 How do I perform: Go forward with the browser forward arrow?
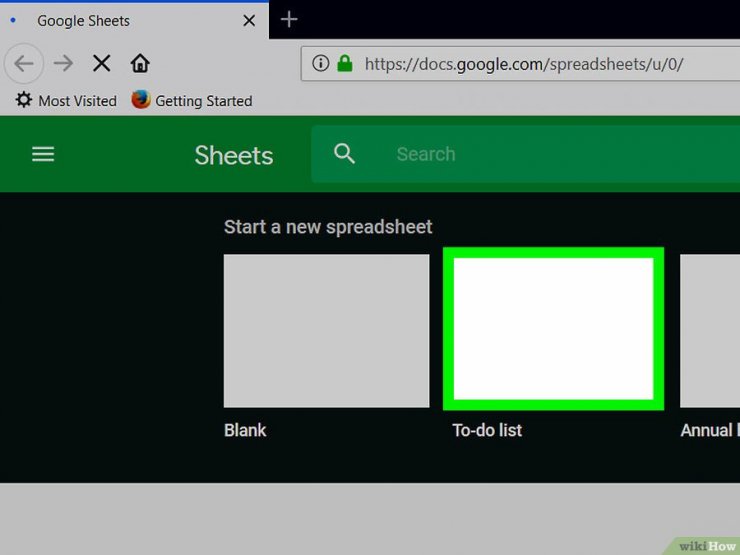tap(63, 63)
